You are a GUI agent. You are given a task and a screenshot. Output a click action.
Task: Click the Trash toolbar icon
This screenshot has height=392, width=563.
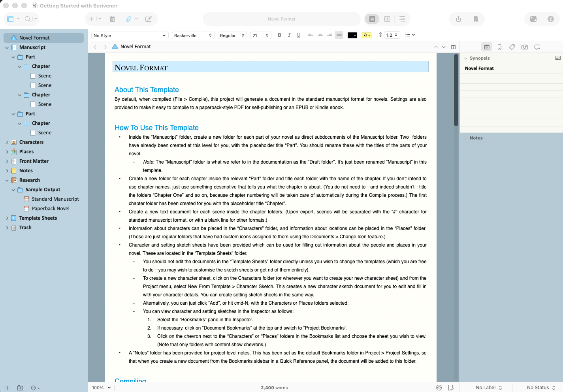pyautogui.click(x=112, y=19)
